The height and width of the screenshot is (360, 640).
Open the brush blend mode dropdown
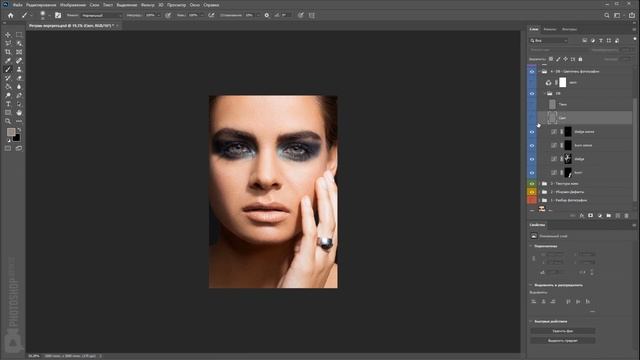[101, 16]
